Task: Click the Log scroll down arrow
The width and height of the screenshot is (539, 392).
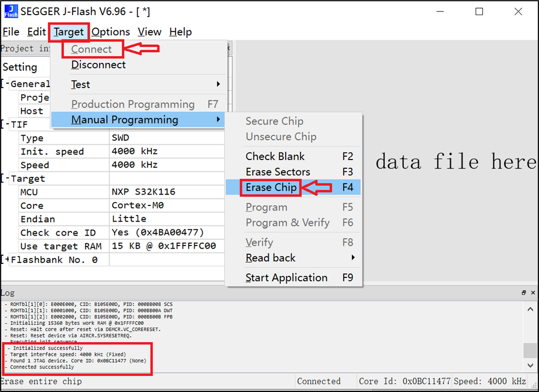Action: (530, 365)
